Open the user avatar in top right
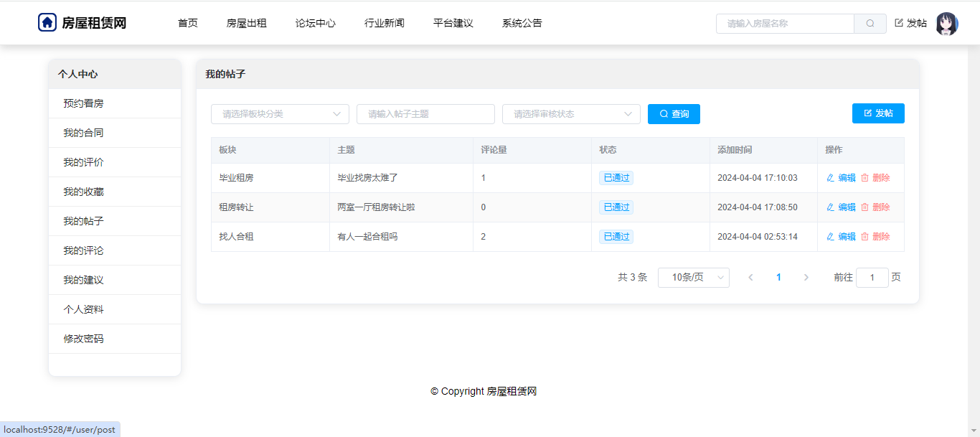Image resolution: width=980 pixels, height=437 pixels. coord(946,24)
